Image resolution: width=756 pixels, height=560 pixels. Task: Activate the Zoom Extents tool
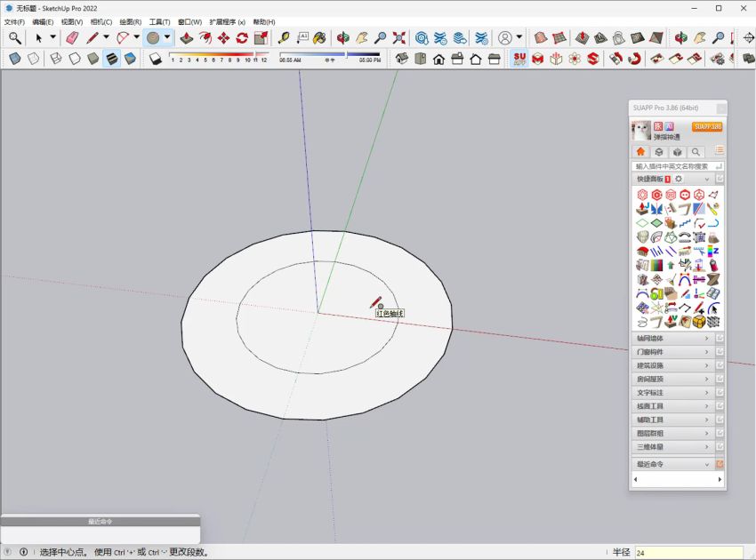click(x=399, y=37)
